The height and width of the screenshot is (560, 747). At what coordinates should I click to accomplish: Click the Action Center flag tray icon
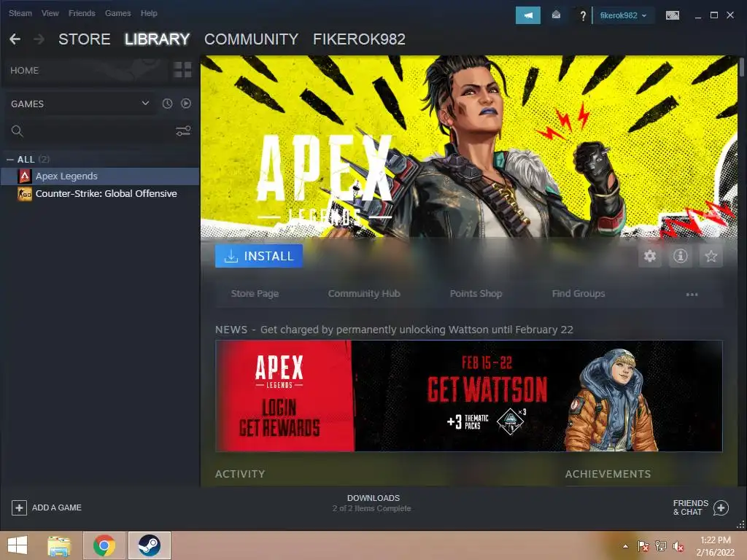click(x=643, y=546)
